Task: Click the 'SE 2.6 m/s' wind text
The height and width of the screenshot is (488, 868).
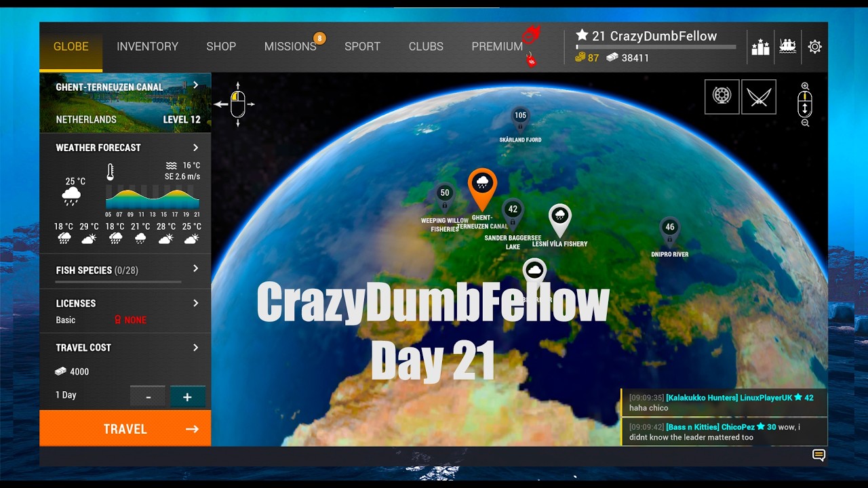Action: pyautogui.click(x=182, y=176)
